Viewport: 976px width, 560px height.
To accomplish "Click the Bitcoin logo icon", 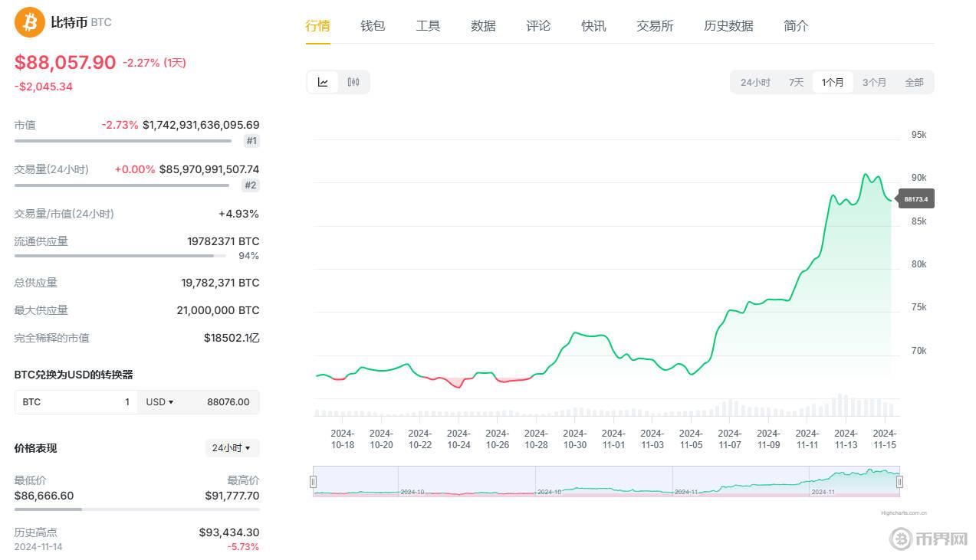I will point(28,22).
